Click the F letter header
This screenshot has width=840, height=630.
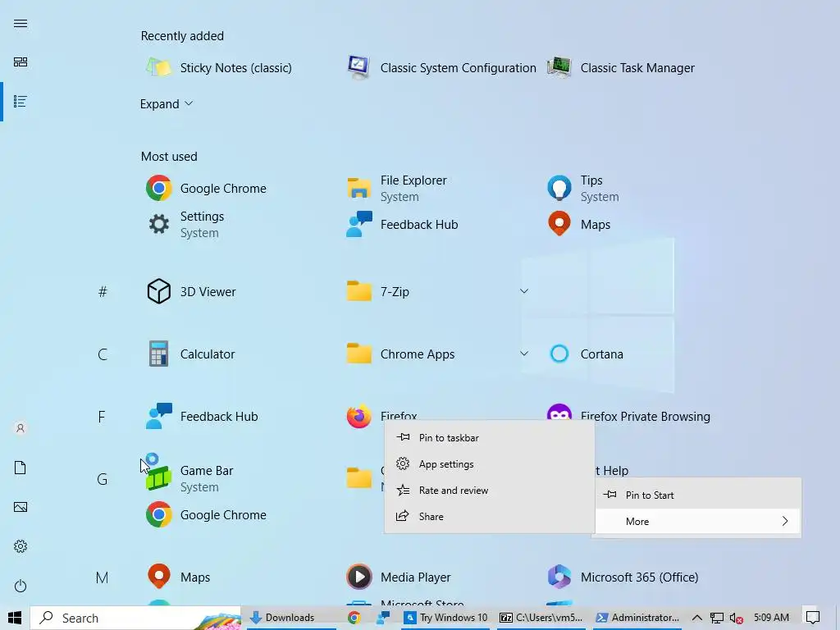[x=102, y=417]
